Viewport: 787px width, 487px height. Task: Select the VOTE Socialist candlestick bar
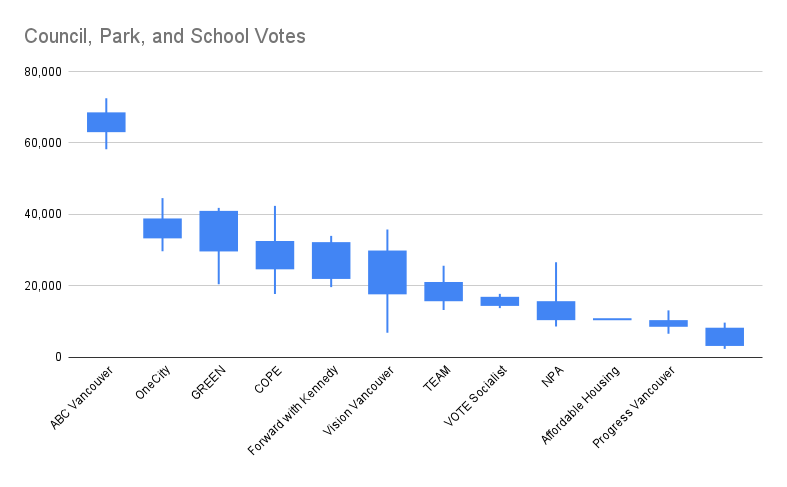coord(499,301)
